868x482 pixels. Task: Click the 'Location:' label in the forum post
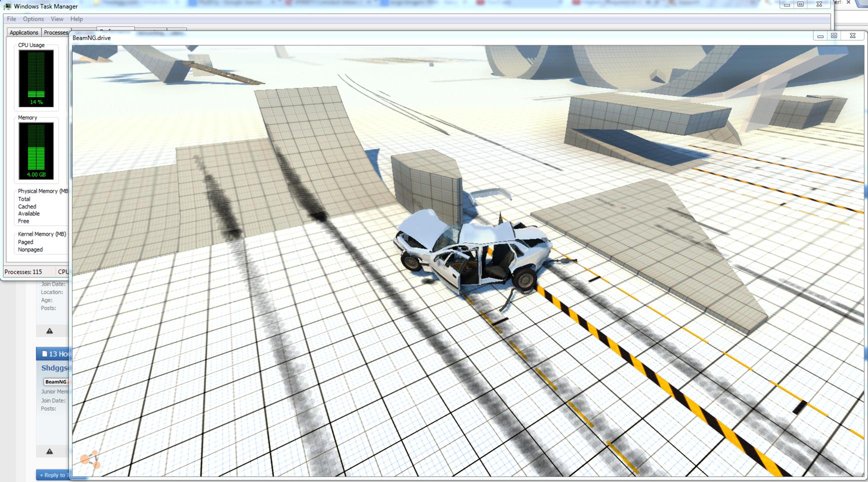[x=52, y=292]
